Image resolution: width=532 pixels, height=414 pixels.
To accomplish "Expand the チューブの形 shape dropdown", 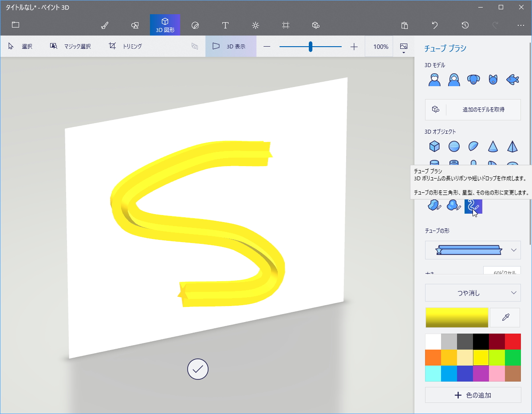I will (473, 250).
